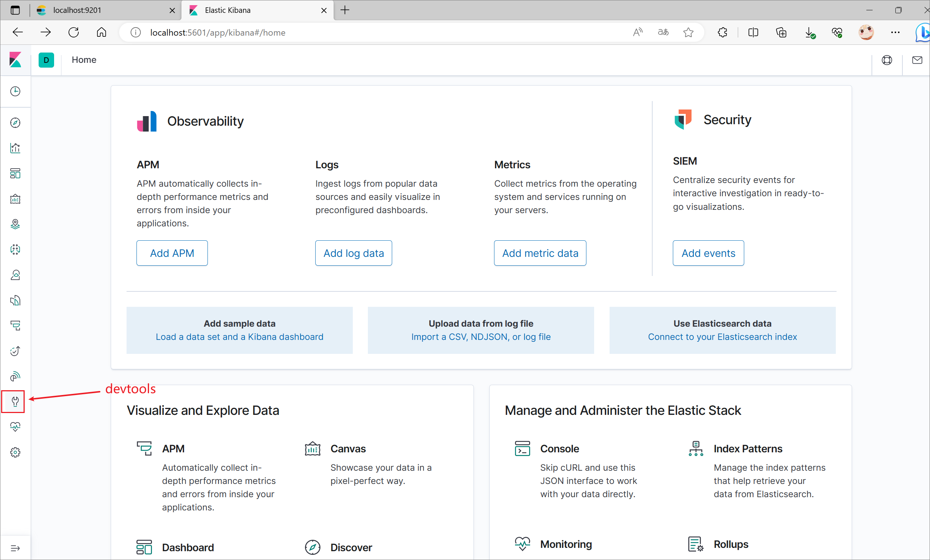Click the Add log data button
This screenshot has width=930, height=560.
tap(353, 253)
